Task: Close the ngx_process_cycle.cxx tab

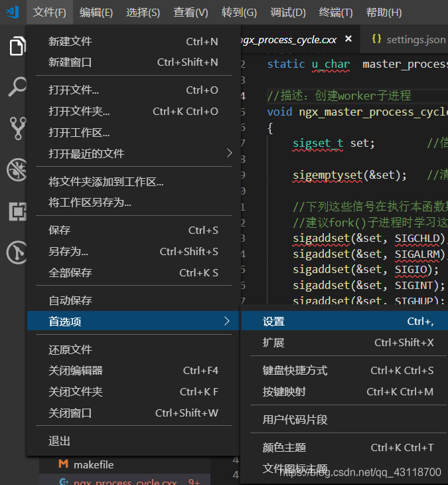Action: 348,39
